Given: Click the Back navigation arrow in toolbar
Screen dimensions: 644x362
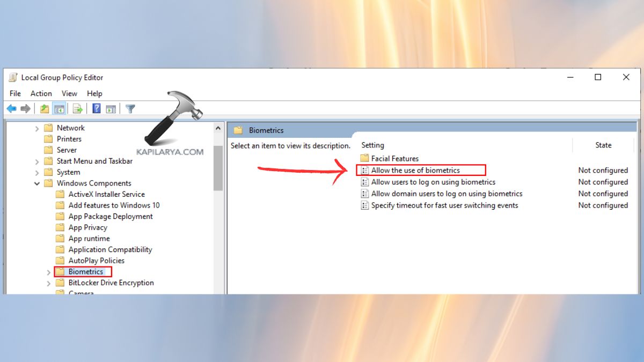Looking at the screenshot, I should pyautogui.click(x=11, y=108).
